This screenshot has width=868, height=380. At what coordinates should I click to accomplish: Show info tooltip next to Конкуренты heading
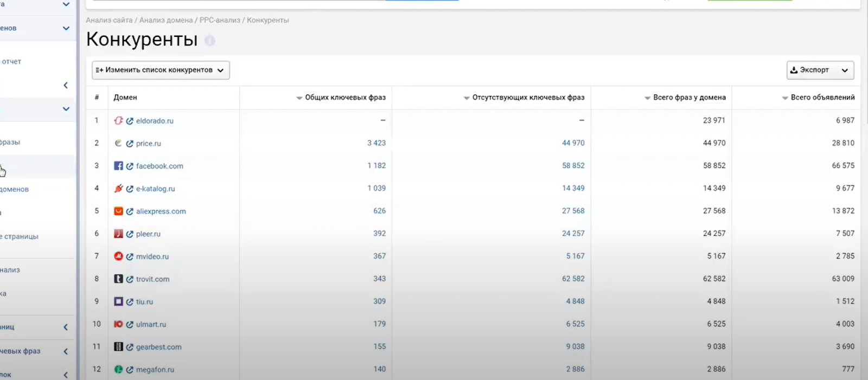coord(210,41)
